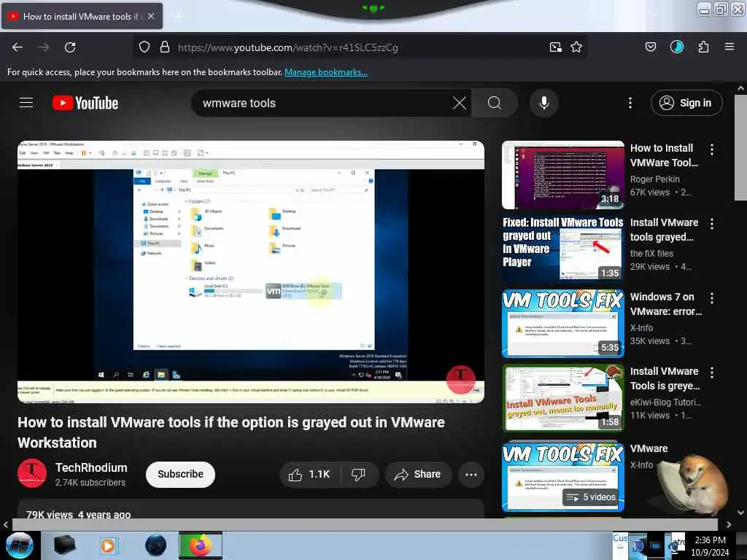This screenshot has height=560, width=747.
Task: Click the 79K views description line
Action: pos(79,514)
